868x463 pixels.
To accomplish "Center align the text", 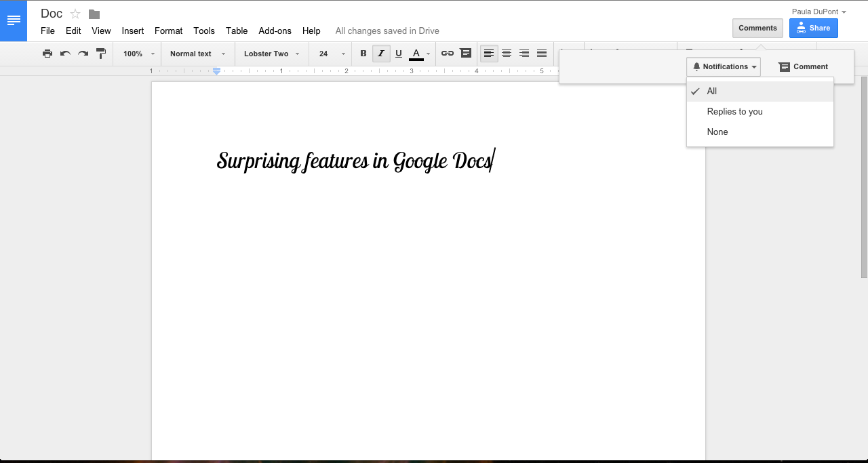I will [x=507, y=54].
